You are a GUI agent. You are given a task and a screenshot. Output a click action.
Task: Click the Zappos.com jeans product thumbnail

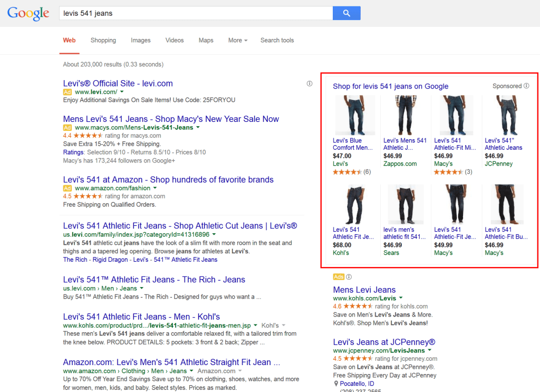[406, 114]
